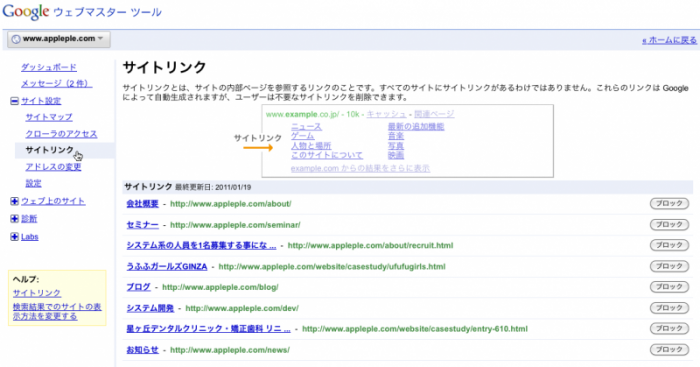Click the サイトリンク page heading
The image size is (700, 367).
click(x=164, y=67)
